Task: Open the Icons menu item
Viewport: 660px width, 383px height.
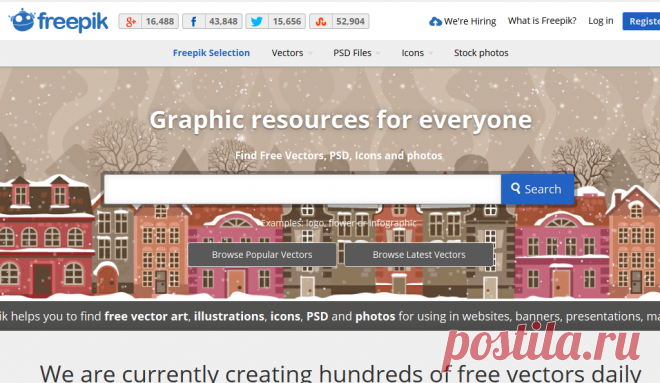Action: 412,53
